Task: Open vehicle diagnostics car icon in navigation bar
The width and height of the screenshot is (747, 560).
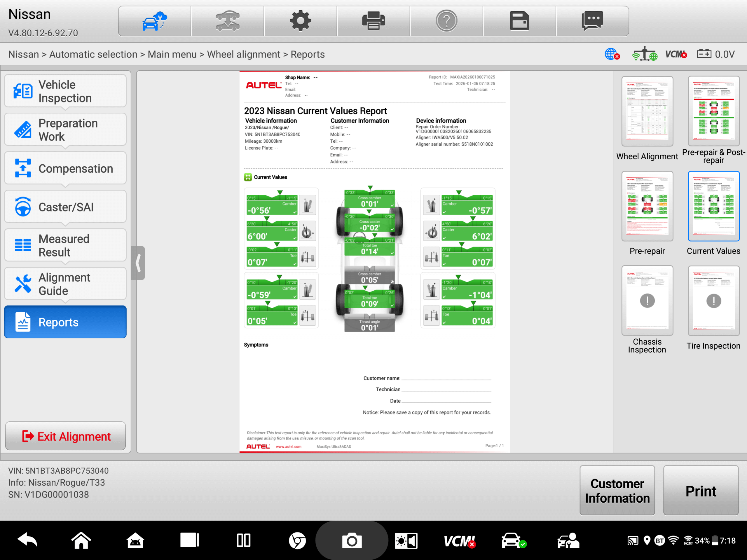Action: pos(514,541)
